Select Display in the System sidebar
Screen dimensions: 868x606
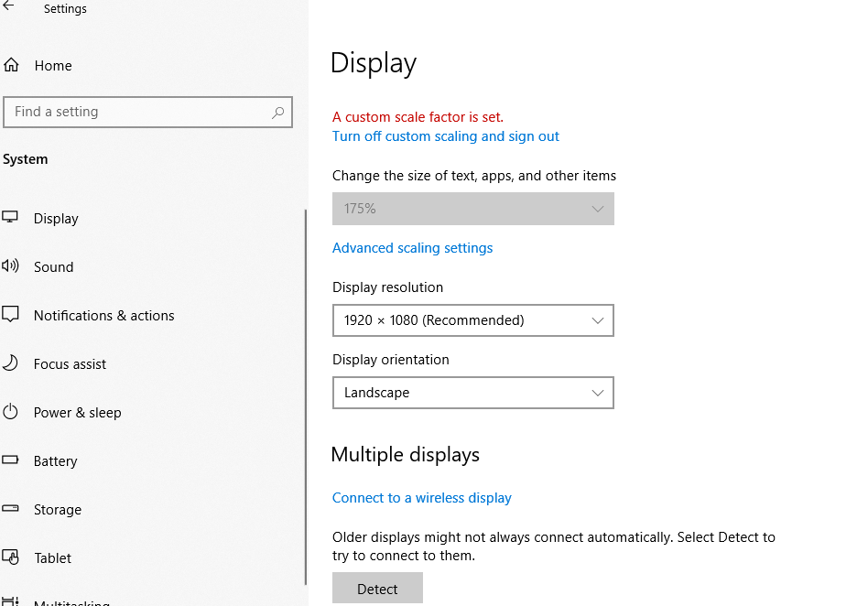56,219
